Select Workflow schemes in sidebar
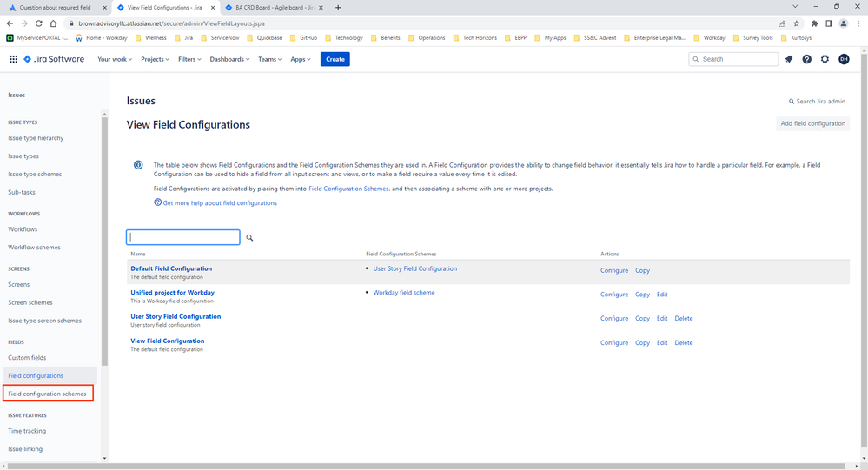 click(35, 248)
